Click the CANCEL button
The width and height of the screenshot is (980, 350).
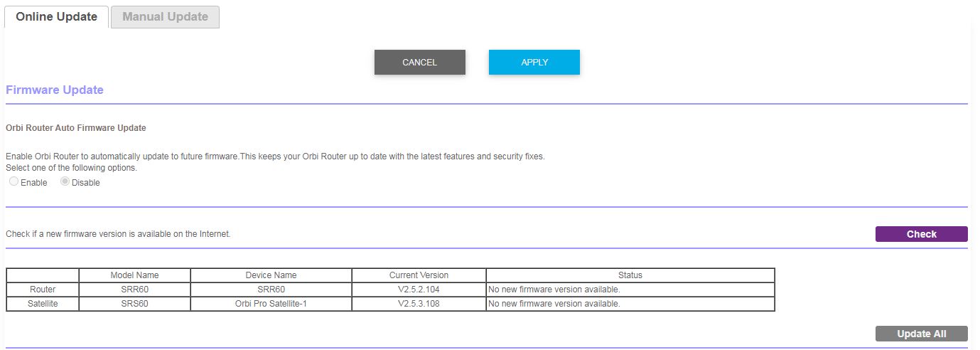click(420, 63)
